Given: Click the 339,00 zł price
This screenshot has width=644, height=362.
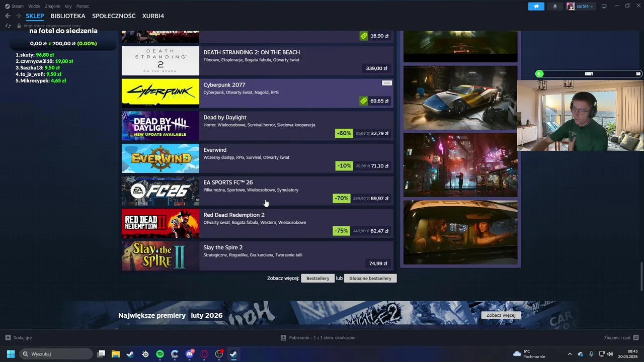Looking at the screenshot, I should coord(376,68).
